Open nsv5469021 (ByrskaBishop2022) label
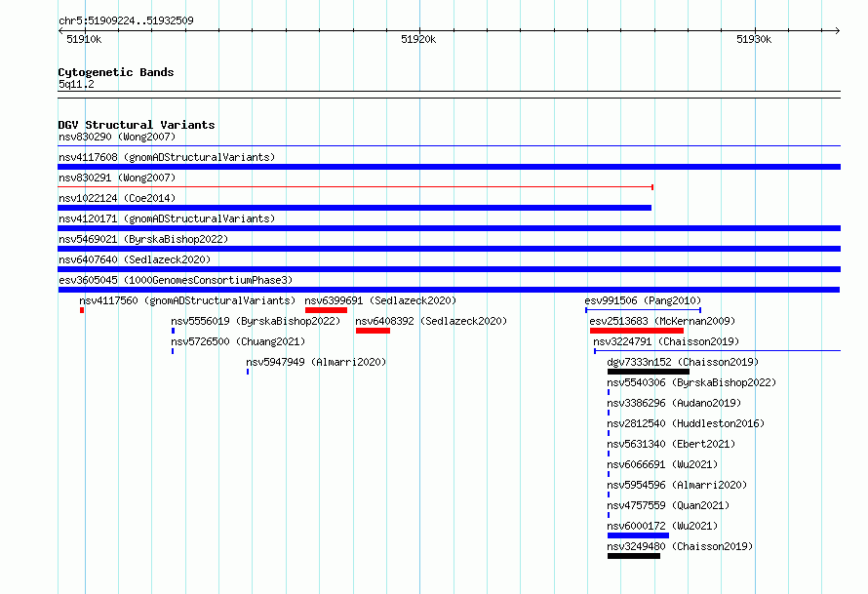Screen dimensions: 868x594 pyautogui.click(x=143, y=239)
